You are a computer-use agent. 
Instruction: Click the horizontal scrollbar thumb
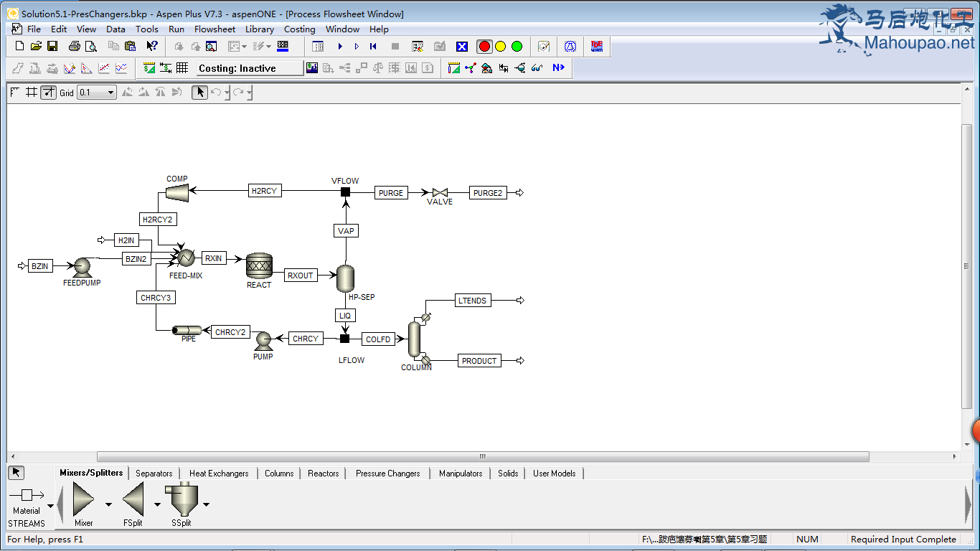pos(483,456)
